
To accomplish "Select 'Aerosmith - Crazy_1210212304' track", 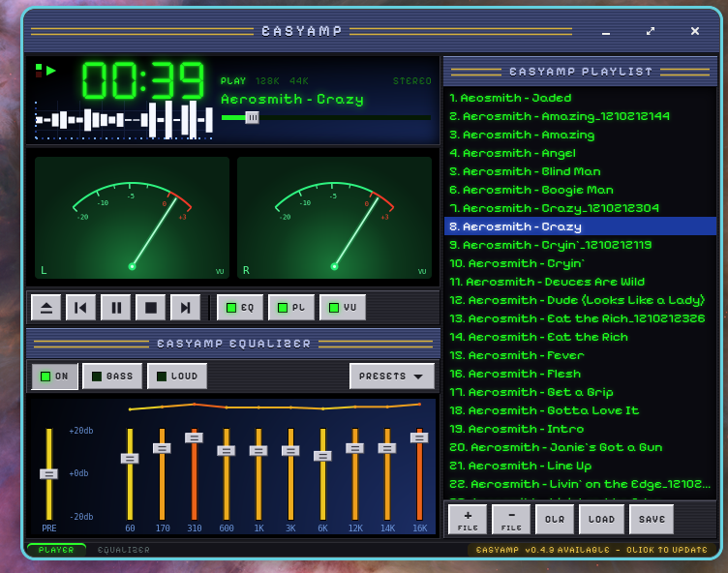I will pos(580,208).
